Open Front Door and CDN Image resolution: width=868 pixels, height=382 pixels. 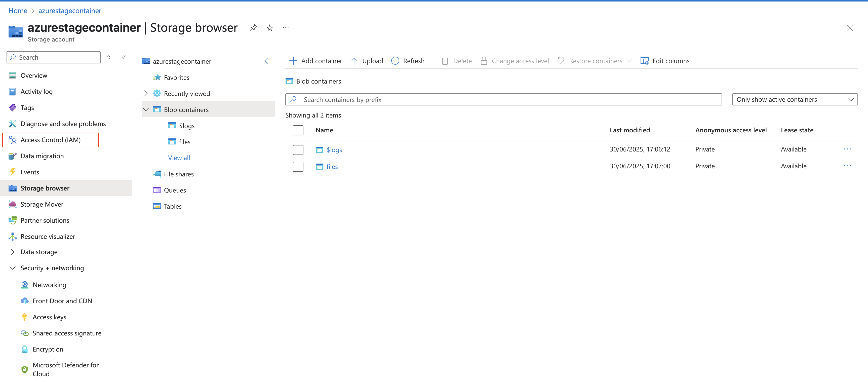coord(62,301)
